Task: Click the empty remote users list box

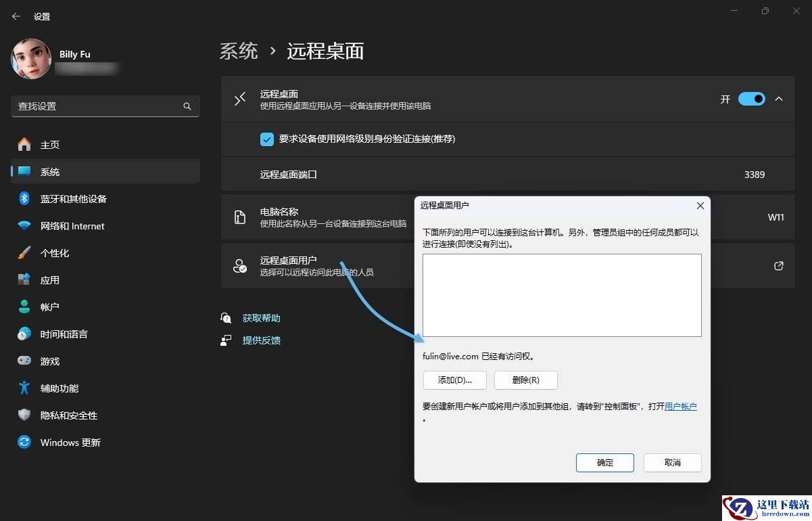Action: [562, 295]
